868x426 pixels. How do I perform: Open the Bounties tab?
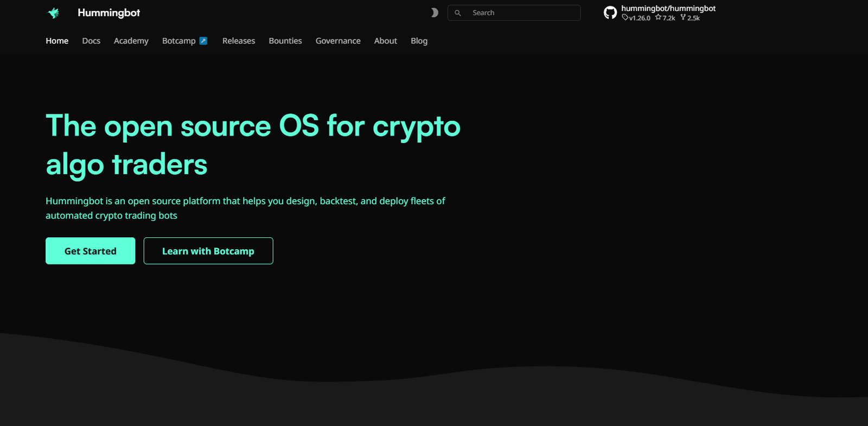click(x=285, y=41)
